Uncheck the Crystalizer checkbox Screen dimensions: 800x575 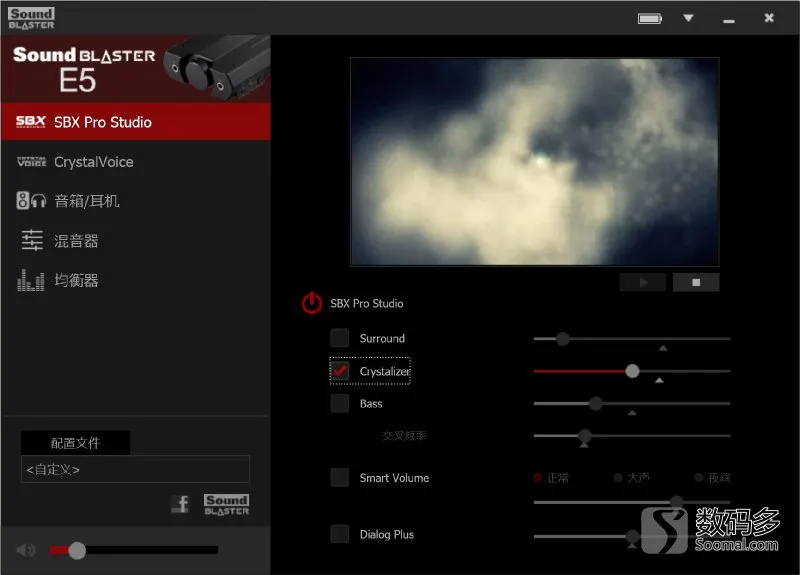pyautogui.click(x=339, y=371)
